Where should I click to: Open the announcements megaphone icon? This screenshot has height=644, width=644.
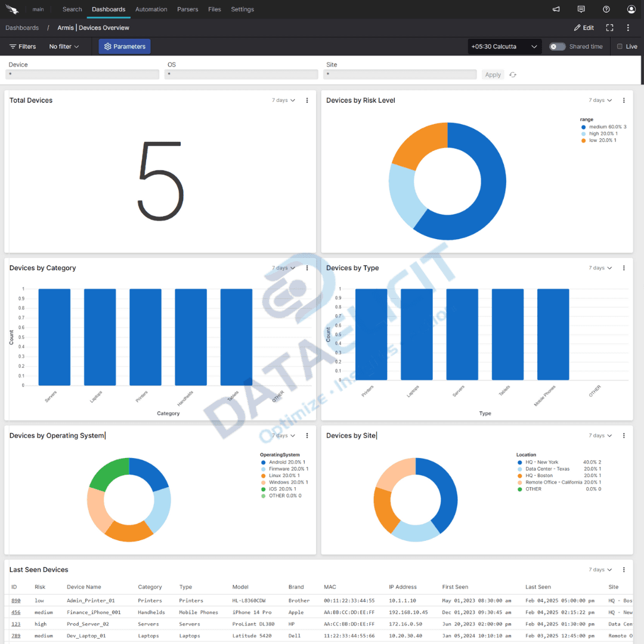(x=556, y=9)
